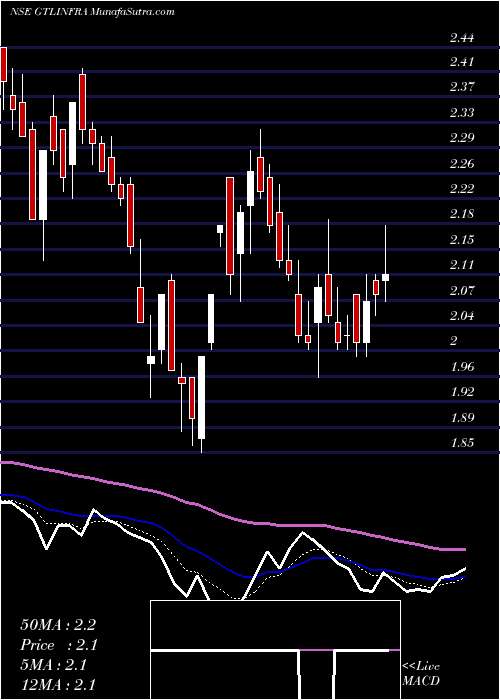Click the 12MA : 2.1 legend text
This screenshot has height=700, width=500.
click(x=58, y=685)
